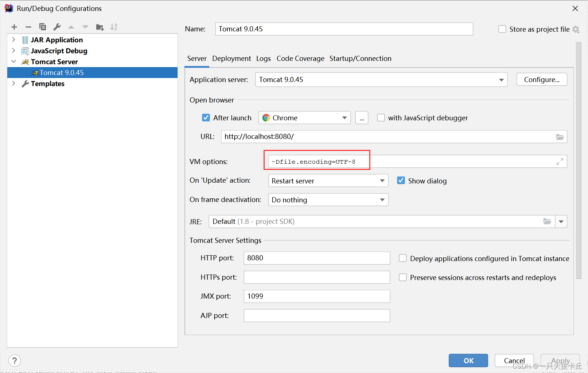
Task: Browse for a JRE with the folder icon
Action: point(547,221)
